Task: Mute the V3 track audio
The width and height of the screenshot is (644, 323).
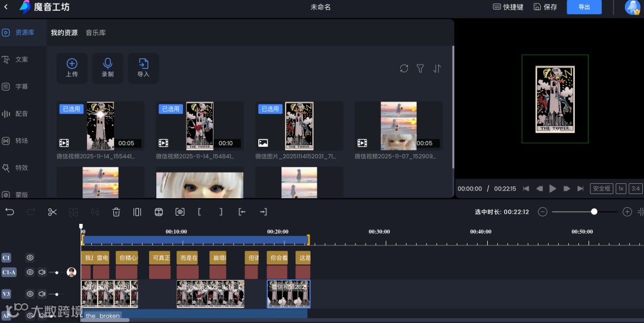Action: point(42,294)
